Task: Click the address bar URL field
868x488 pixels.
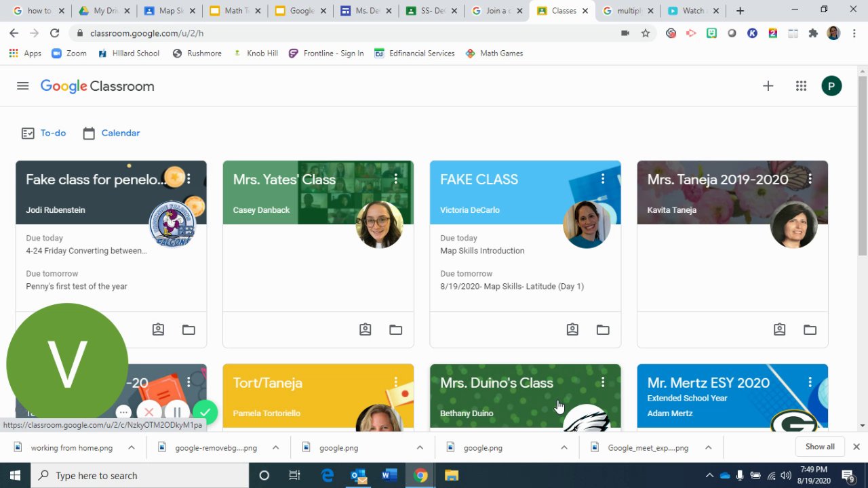Action: 353,33
